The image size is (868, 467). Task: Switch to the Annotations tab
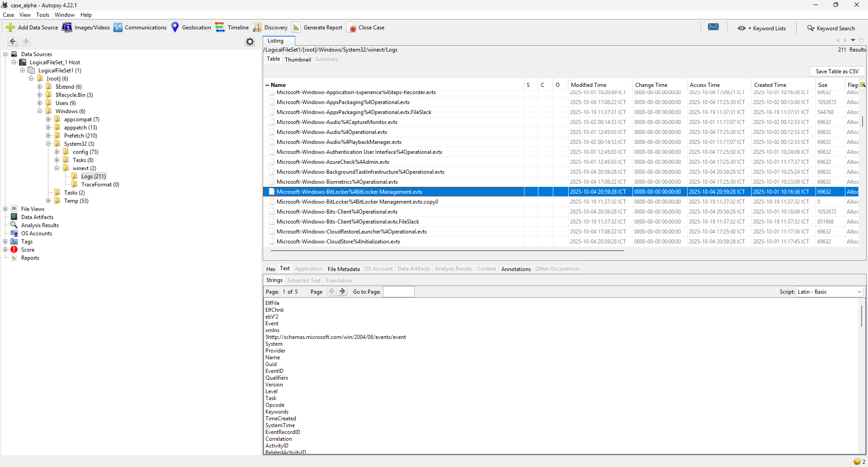tap(516, 269)
